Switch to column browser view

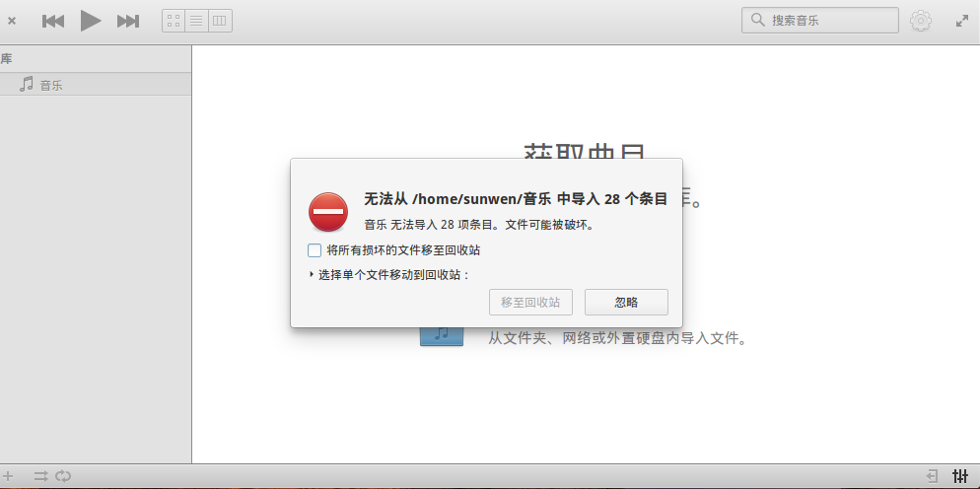point(220,21)
